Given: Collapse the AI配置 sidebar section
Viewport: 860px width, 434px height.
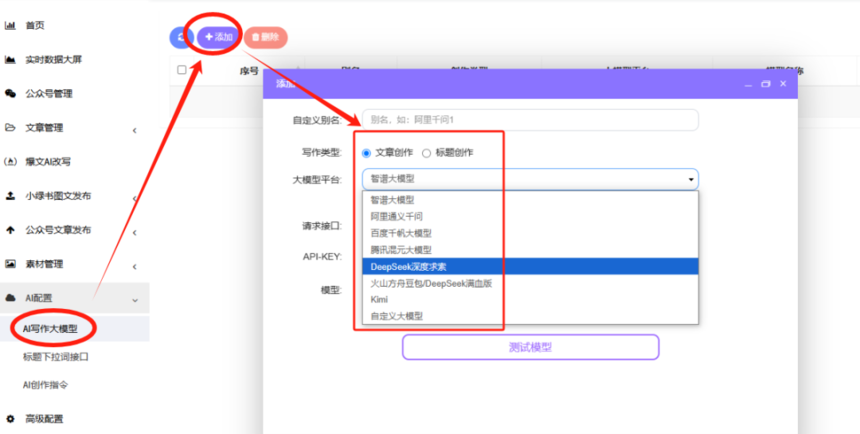Looking at the screenshot, I should point(135,298).
